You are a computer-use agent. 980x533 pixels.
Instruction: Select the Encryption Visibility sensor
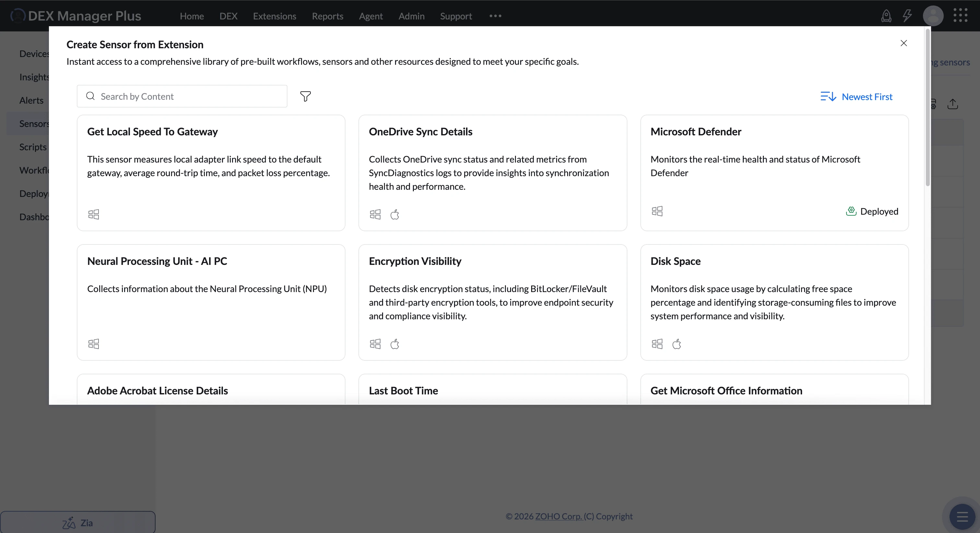492,302
